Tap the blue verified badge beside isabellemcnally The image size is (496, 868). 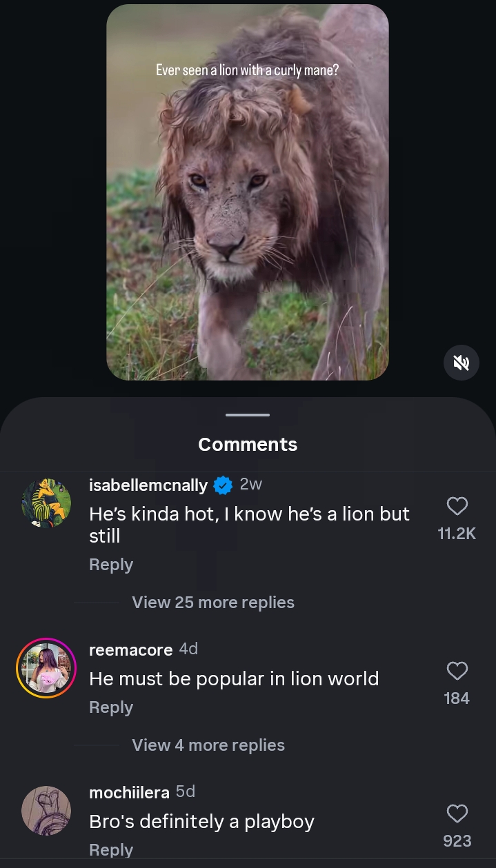[x=223, y=485]
